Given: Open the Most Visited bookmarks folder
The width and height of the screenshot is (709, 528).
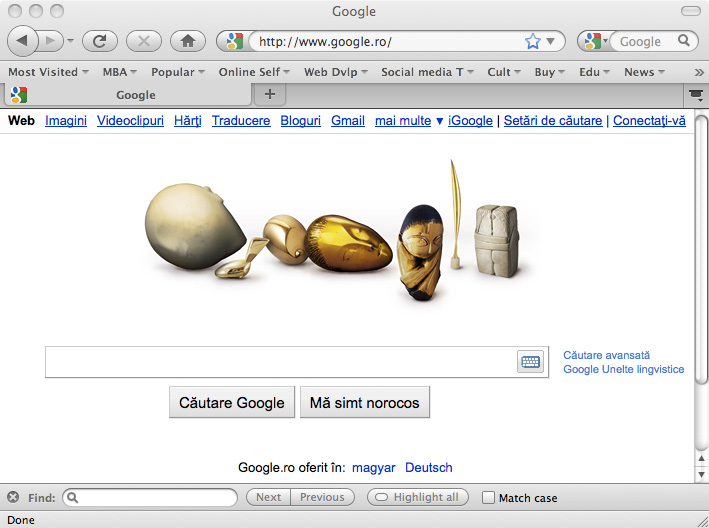Looking at the screenshot, I should [x=48, y=72].
